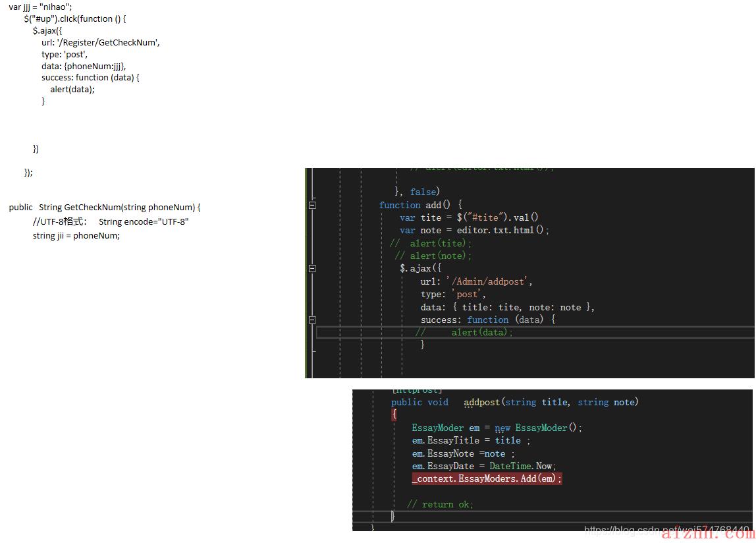Collapse the 'success: function (data)' block in dark editor
This screenshot has width=756, height=543.
[x=312, y=320]
